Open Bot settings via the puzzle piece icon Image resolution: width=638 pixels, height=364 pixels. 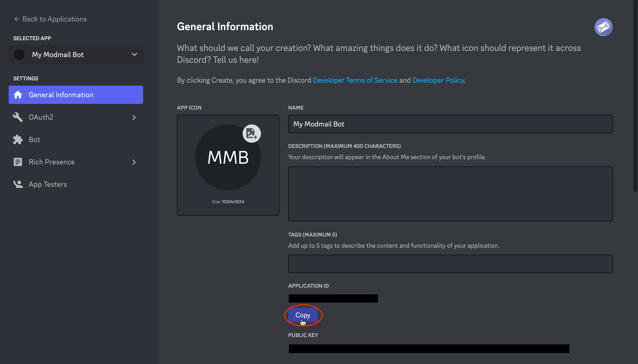click(18, 140)
